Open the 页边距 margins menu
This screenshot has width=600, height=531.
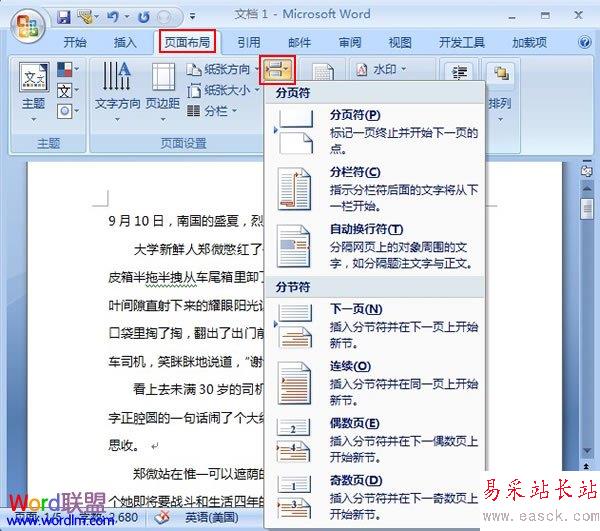point(163,92)
